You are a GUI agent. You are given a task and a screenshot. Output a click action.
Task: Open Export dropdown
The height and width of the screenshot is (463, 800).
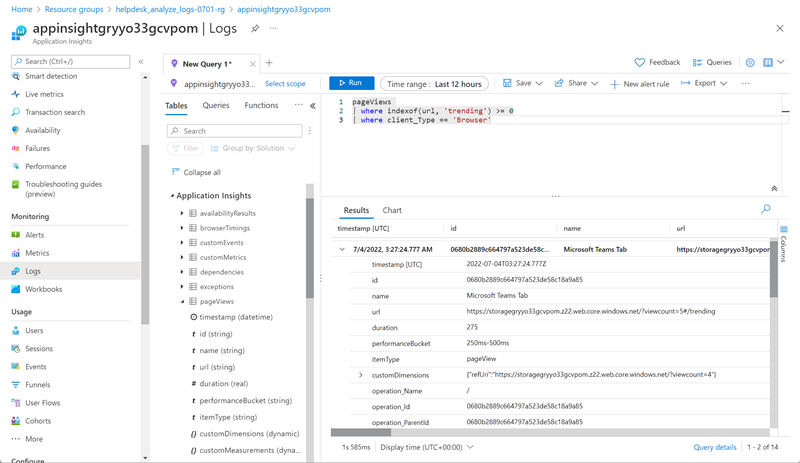704,83
